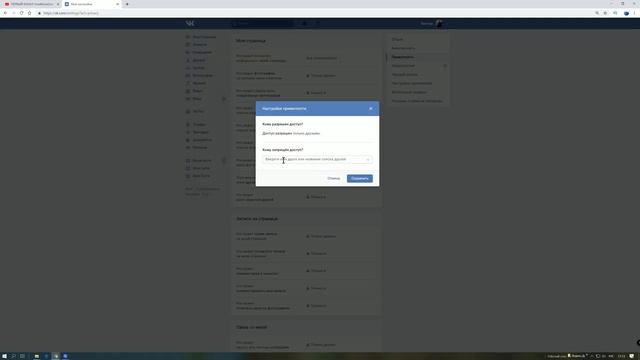Image resolution: width=640 pixels, height=360 pixels.
Task: Click the Только друзьям access link
Action: click(307, 133)
